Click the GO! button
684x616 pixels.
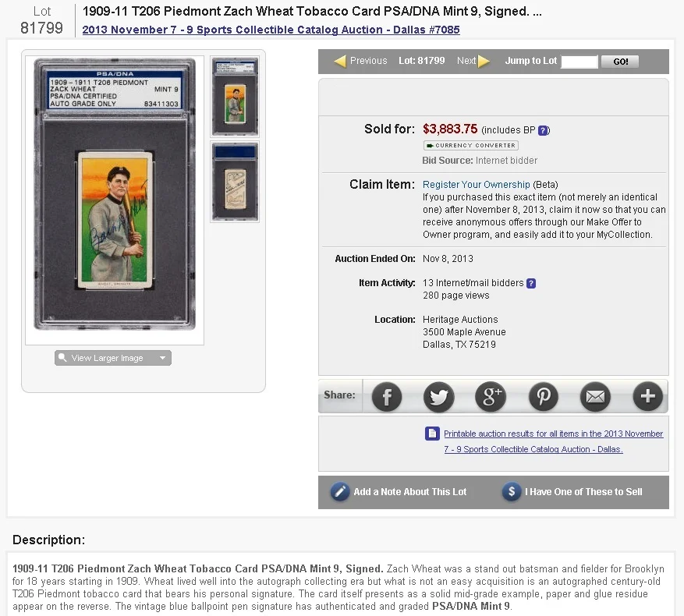tap(620, 62)
